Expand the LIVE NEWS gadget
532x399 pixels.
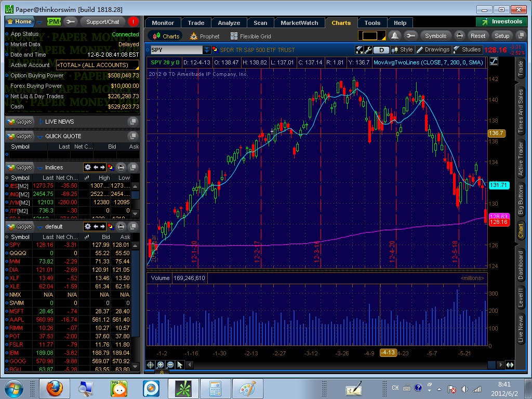tap(41, 122)
